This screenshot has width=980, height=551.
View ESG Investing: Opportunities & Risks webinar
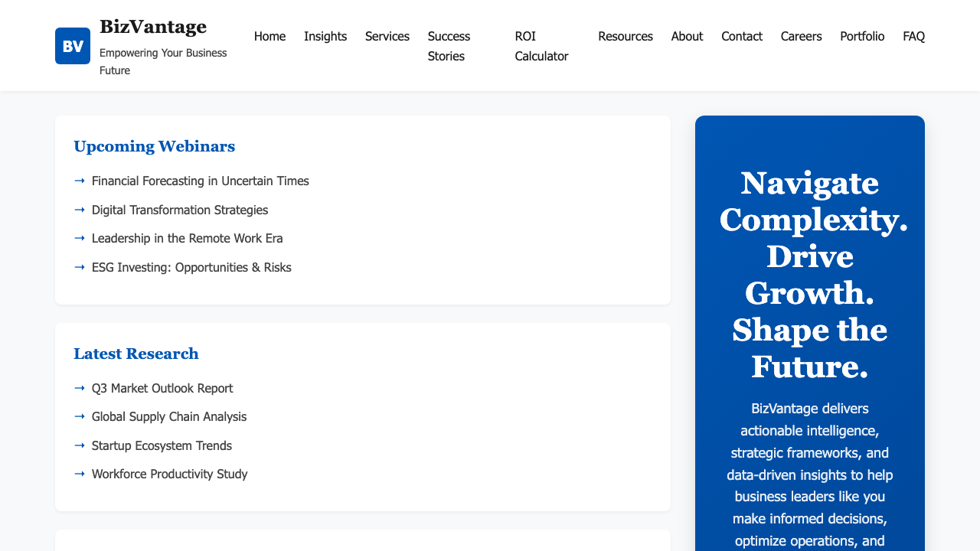[x=191, y=267]
